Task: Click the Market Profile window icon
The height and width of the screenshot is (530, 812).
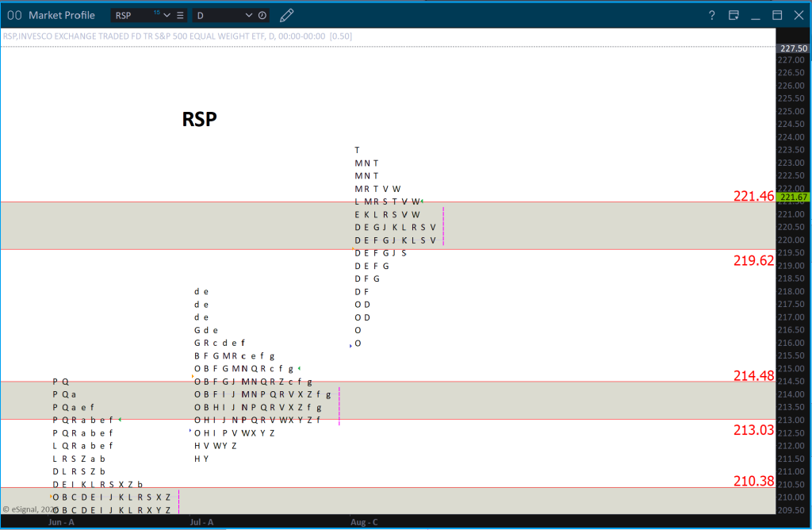Action: point(14,15)
